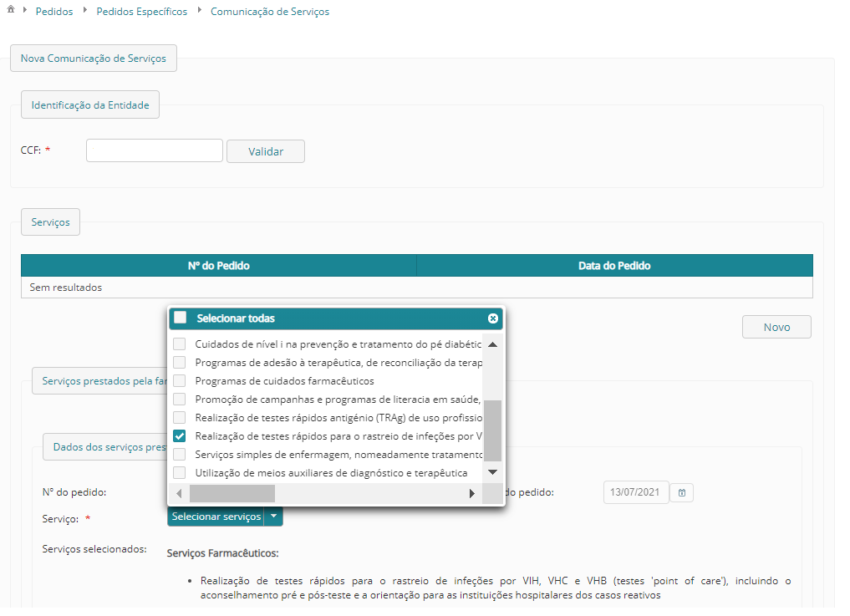This screenshot has width=850, height=616.
Task: Open the Selecionar serviços multiselect
Action: [216, 517]
